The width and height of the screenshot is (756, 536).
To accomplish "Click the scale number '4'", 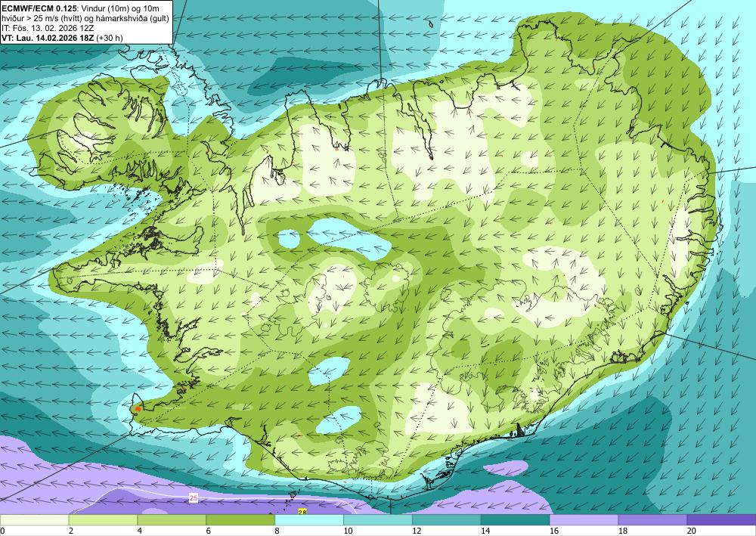I will point(139,531).
